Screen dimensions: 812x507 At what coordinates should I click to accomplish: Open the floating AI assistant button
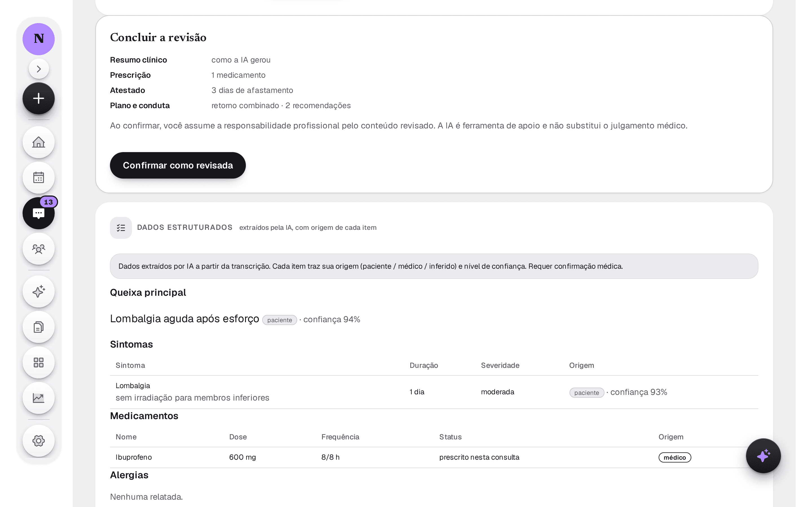(x=763, y=456)
